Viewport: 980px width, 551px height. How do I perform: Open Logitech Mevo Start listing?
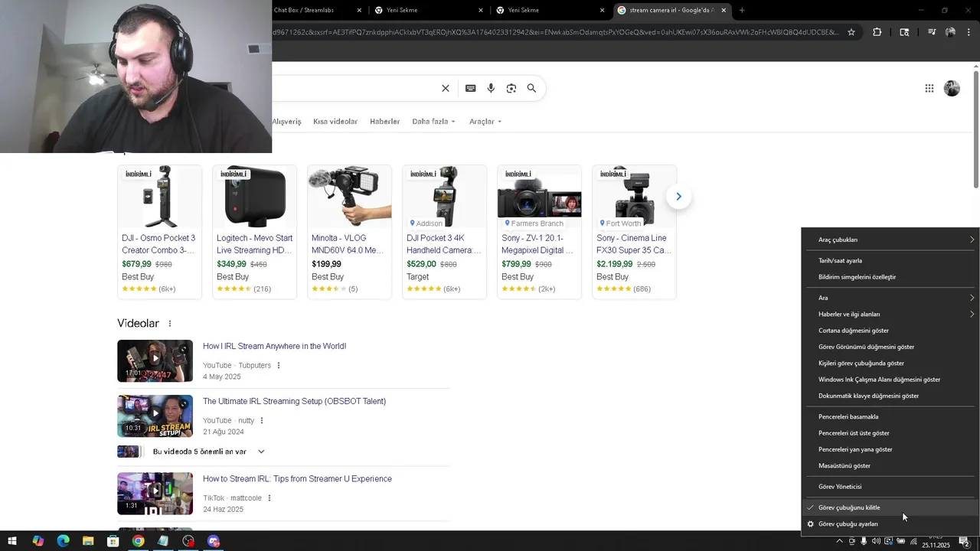[x=254, y=231]
